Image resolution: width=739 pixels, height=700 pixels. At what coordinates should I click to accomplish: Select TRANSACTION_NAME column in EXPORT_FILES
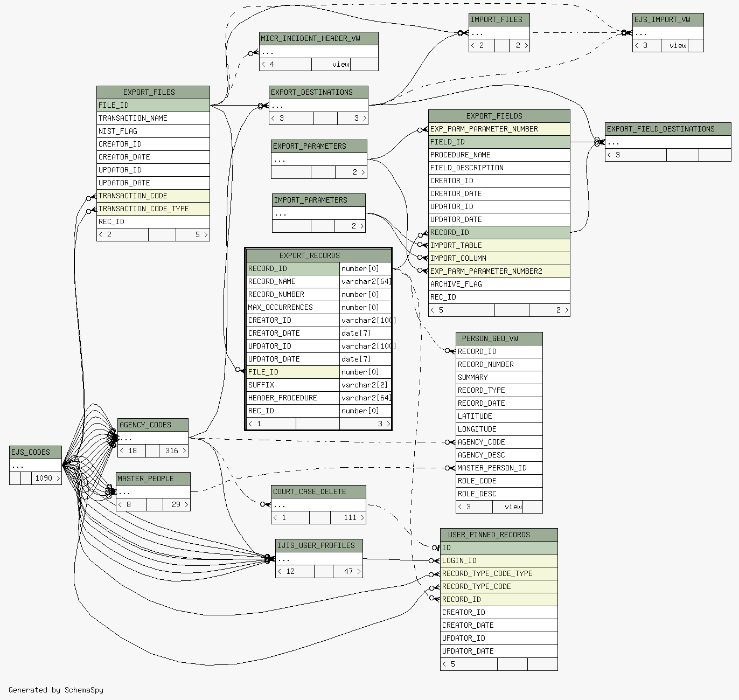(153, 118)
